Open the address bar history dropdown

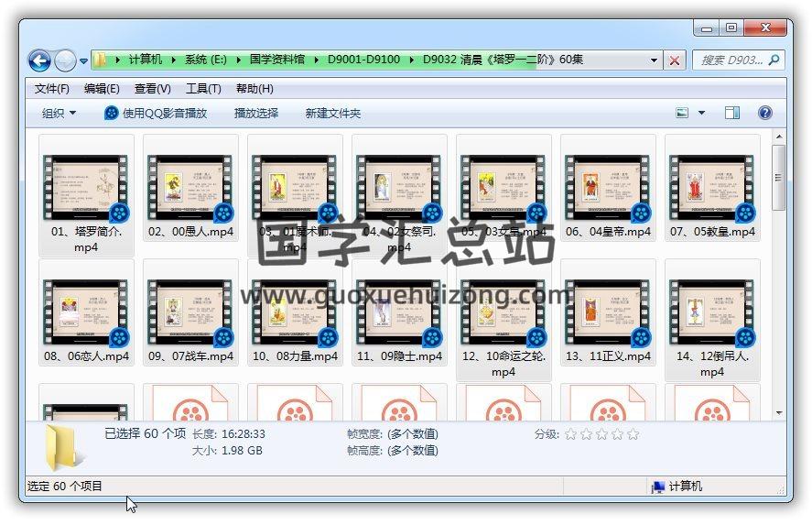(x=654, y=60)
